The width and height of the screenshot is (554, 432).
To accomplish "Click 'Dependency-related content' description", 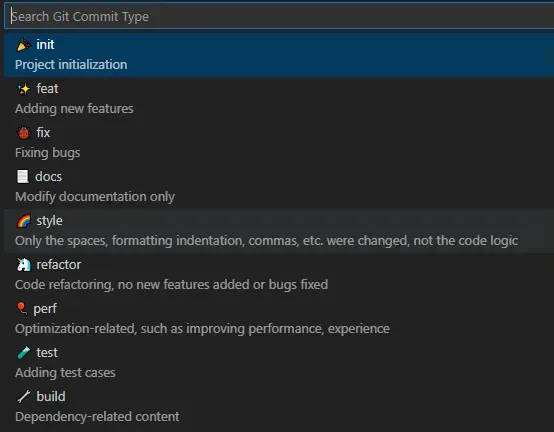I will coord(97,417).
